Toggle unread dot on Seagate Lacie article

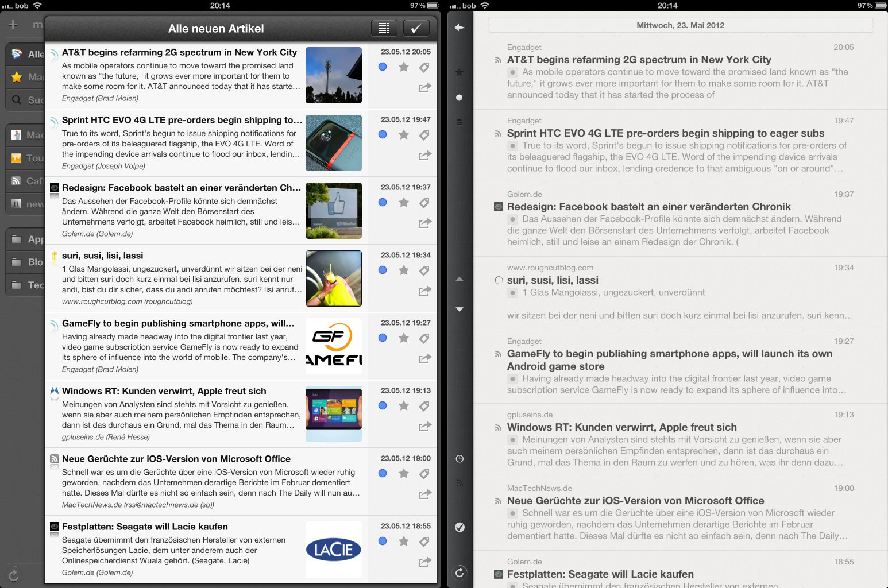pos(383,541)
